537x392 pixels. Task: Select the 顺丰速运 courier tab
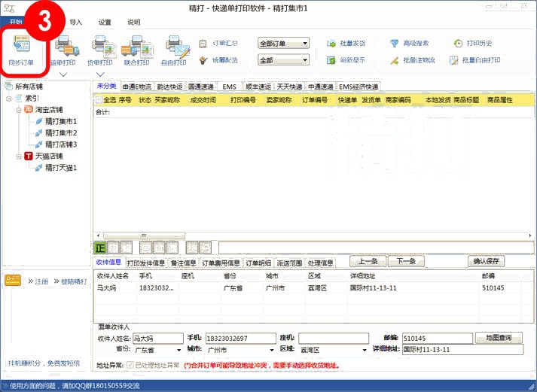coord(258,87)
